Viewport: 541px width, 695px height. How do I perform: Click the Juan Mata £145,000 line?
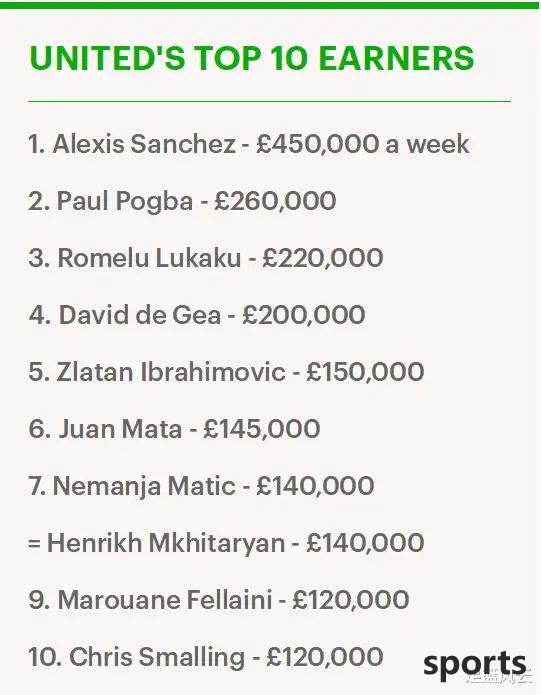(174, 429)
